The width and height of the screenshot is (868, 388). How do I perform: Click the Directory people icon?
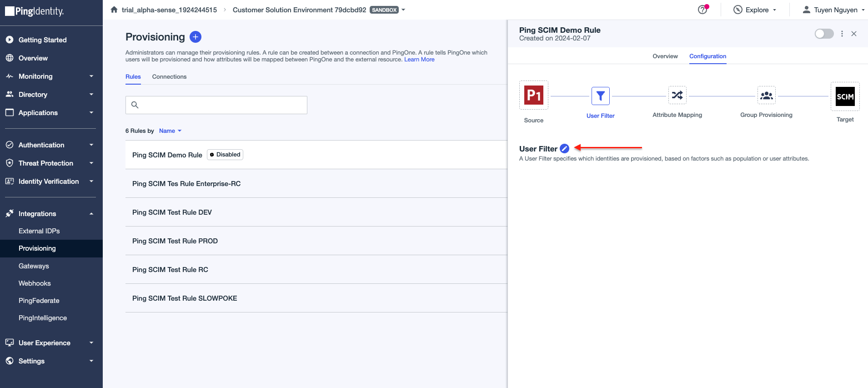(10, 94)
